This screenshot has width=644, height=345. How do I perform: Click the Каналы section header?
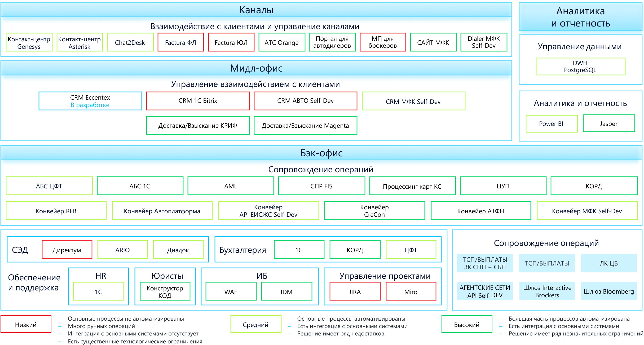tap(256, 10)
